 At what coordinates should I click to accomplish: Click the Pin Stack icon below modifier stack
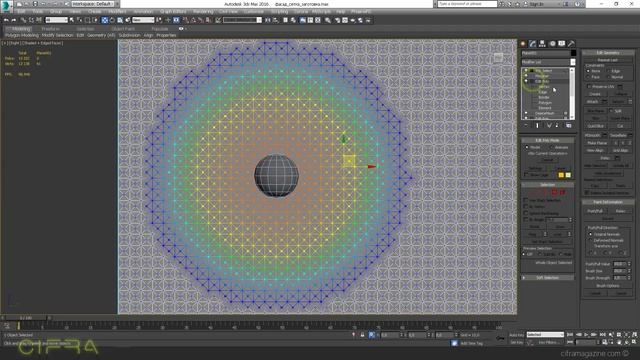coord(526,126)
